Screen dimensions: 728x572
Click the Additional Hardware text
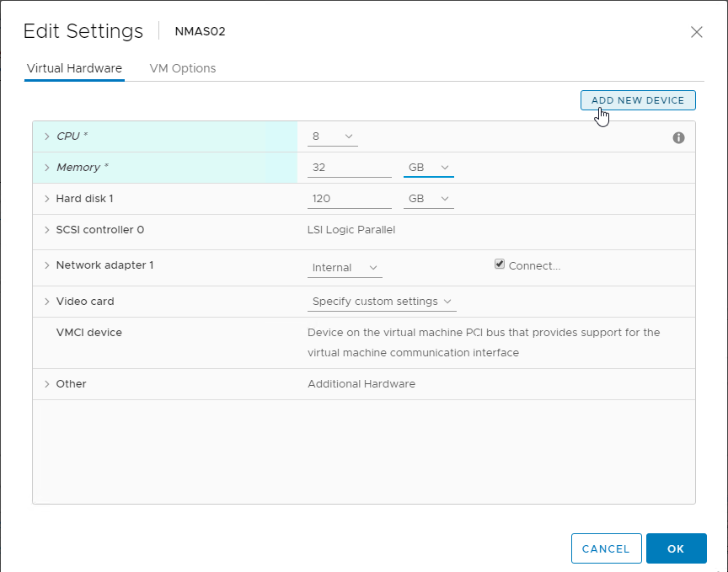click(361, 384)
